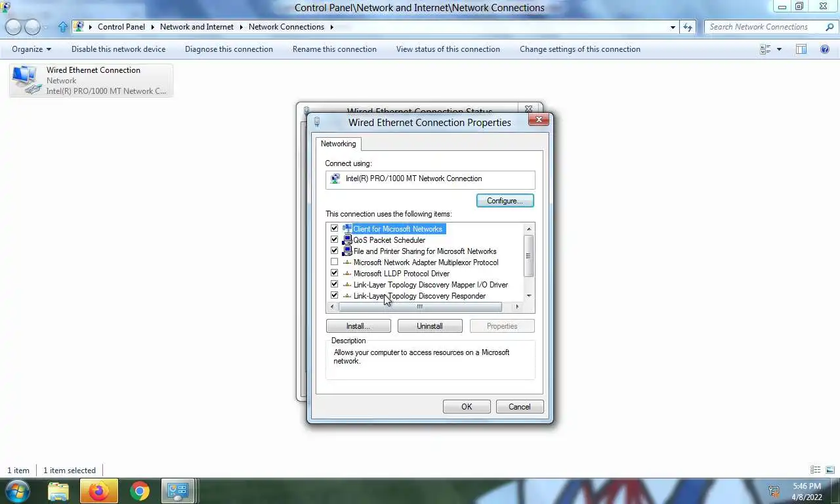Image resolution: width=840 pixels, height=504 pixels.
Task: Select the Wired Ethernet Connection adapter icon
Action: pyautogui.click(x=27, y=80)
